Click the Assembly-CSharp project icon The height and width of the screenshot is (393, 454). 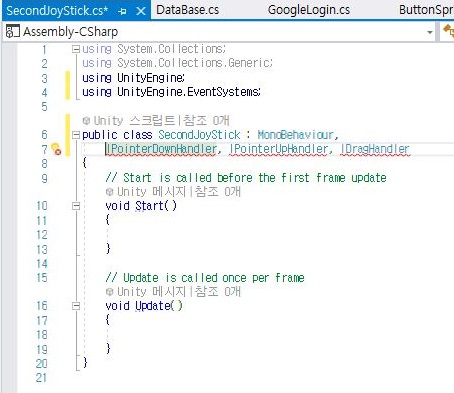(13, 31)
